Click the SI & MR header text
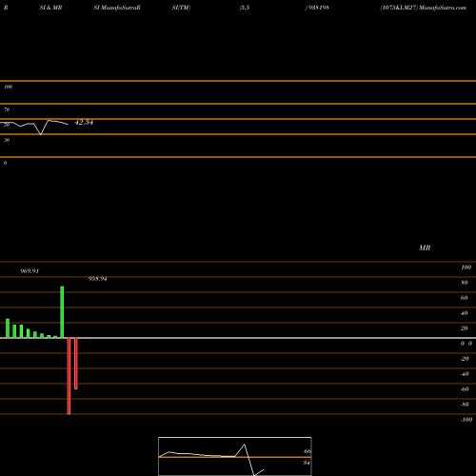This screenshot has height=476, width=476. pos(50,8)
